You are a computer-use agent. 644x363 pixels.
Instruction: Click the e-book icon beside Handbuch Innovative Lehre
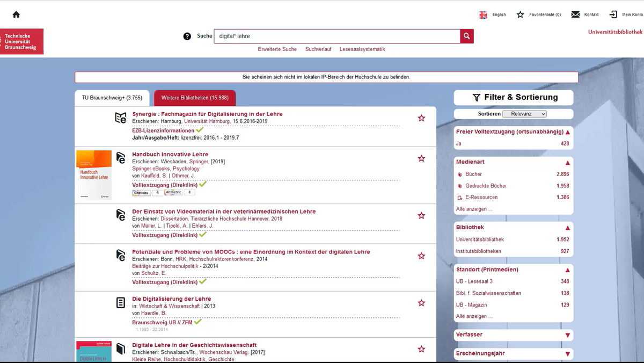(x=121, y=157)
